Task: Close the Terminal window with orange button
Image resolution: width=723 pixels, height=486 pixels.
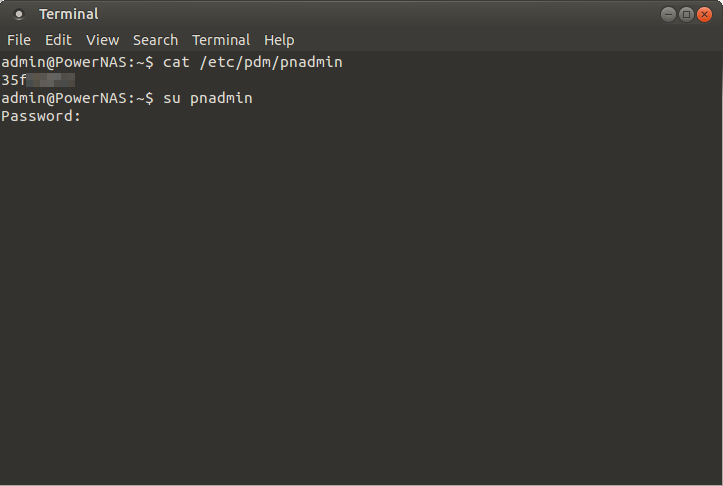Action: pyautogui.click(x=704, y=15)
